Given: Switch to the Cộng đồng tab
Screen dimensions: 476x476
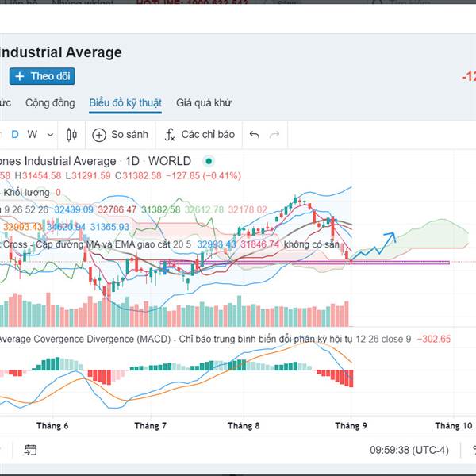Looking at the screenshot, I should (50, 102).
